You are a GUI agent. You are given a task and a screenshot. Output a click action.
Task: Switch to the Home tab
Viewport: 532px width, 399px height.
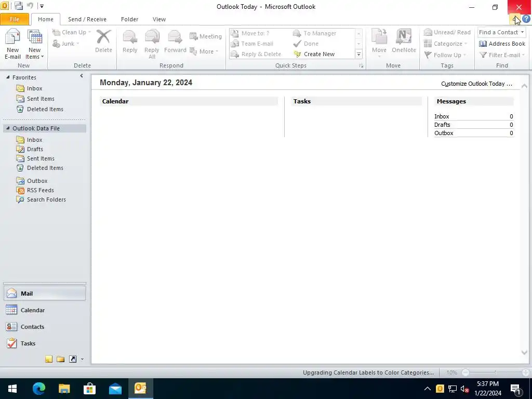46,19
